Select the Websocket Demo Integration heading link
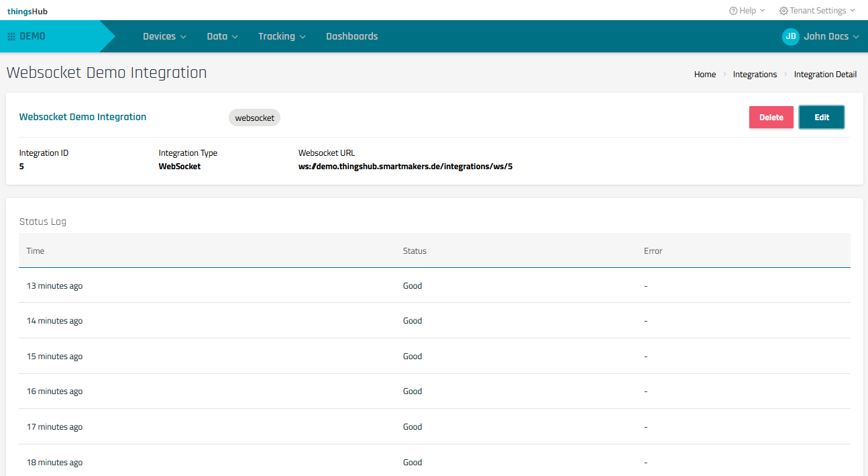 click(x=83, y=117)
